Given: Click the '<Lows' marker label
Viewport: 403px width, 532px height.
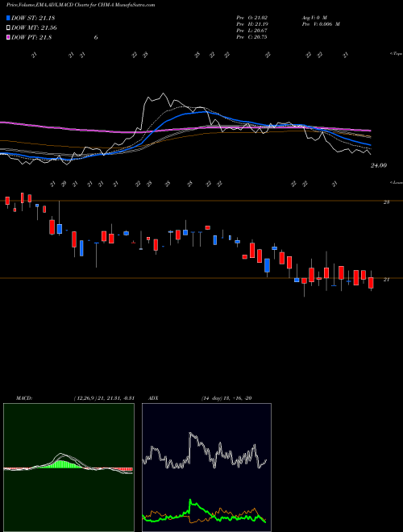Looking at the screenshot, I should (396, 182).
